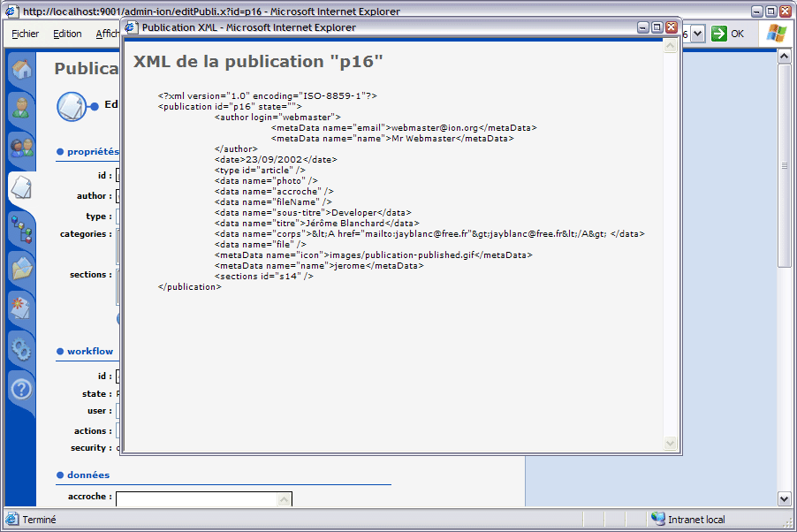Open the settings gears sidebar icon

click(21, 348)
